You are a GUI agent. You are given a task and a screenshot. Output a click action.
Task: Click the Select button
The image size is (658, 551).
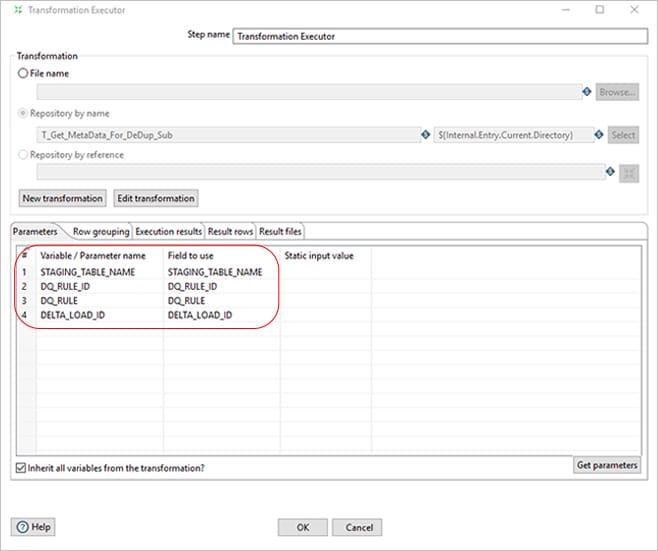[x=623, y=135]
